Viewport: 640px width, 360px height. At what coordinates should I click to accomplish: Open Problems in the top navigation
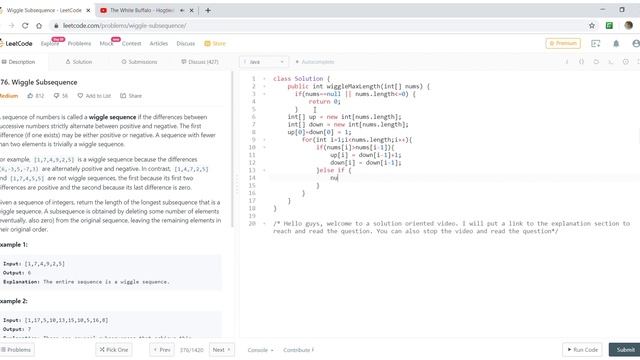coord(79,44)
